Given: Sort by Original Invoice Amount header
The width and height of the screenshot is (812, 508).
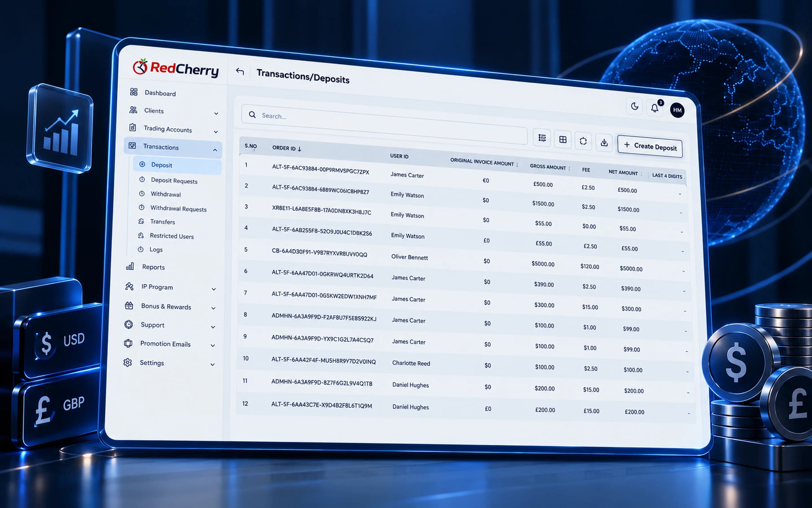Looking at the screenshot, I should tap(482, 162).
